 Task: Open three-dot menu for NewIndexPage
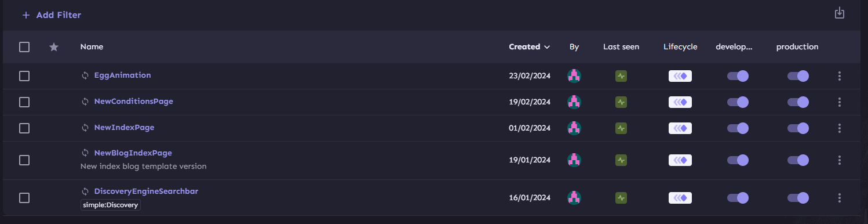point(839,128)
